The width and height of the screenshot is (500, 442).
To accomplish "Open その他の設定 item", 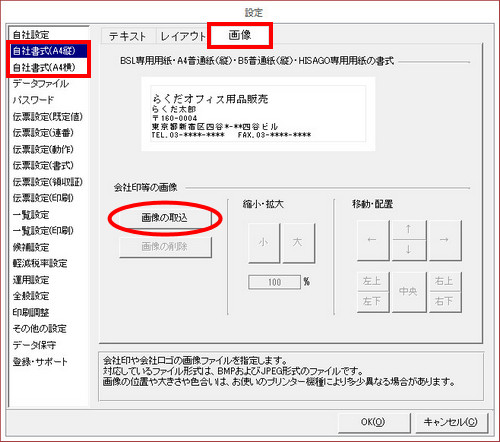I will click(x=39, y=329).
